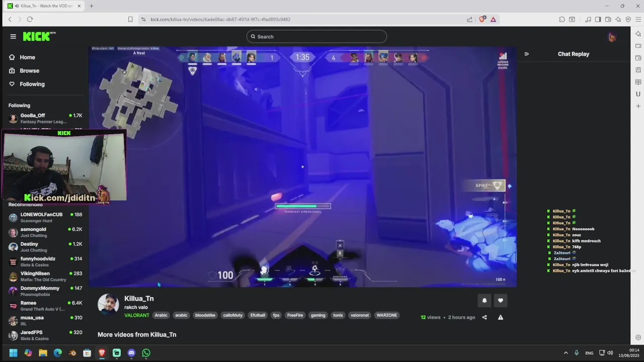Open the ENG language switcher in tray
The image size is (644, 362).
tap(589, 353)
